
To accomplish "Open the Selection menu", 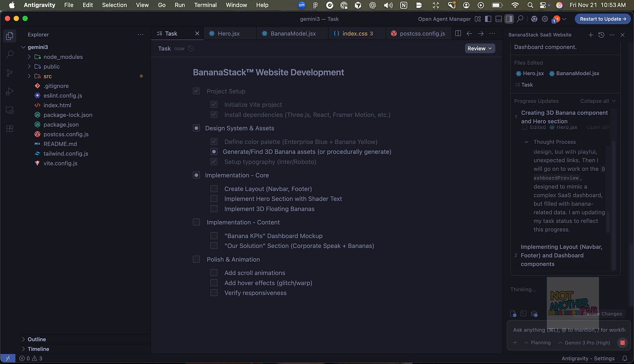I will click(x=115, y=5).
